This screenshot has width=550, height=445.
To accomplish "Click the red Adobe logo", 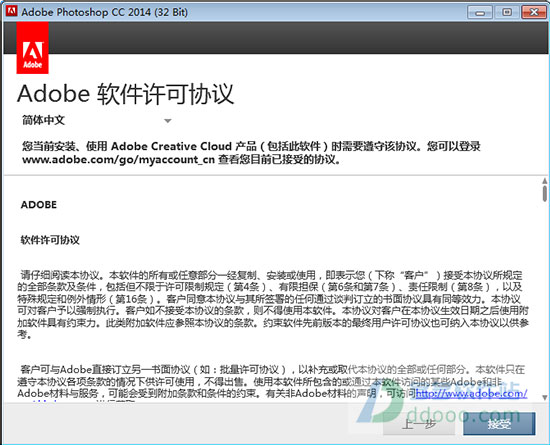I will 32,48.
